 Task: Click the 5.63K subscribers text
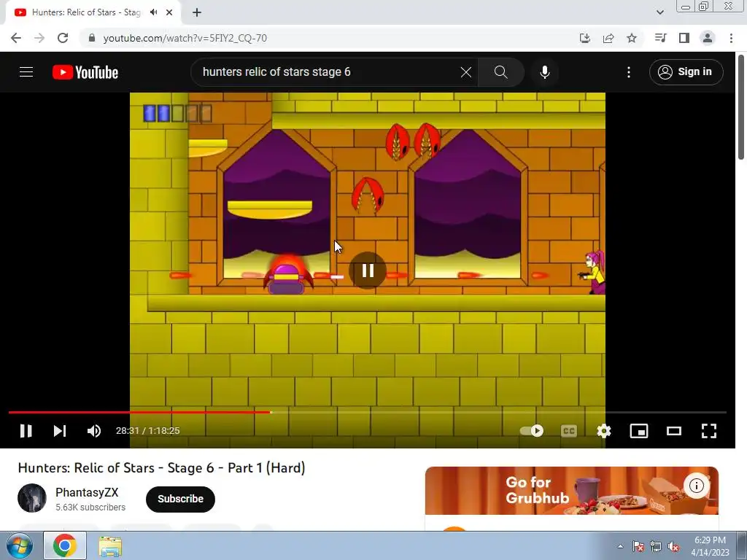click(90, 507)
